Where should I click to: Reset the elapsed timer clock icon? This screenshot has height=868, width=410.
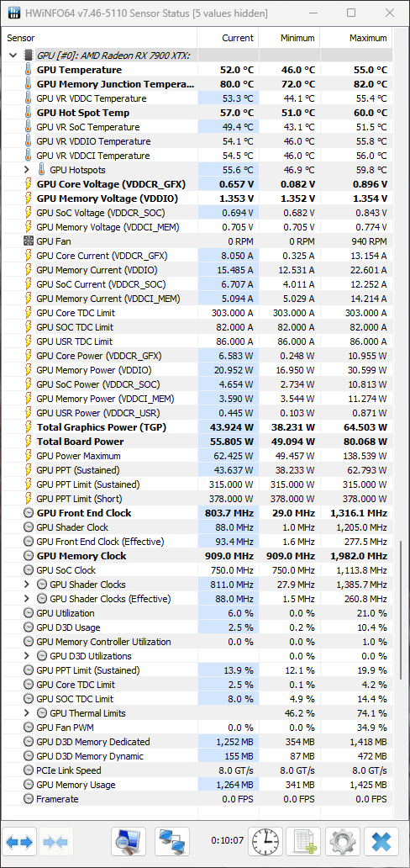[265, 841]
